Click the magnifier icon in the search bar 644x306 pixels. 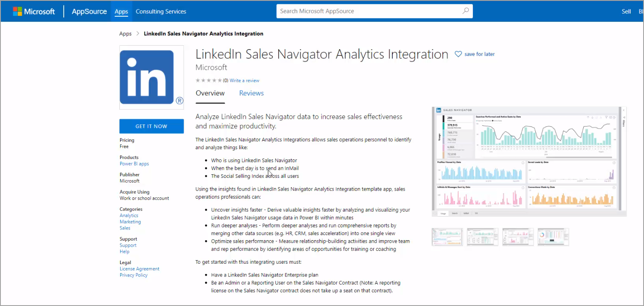466,11
